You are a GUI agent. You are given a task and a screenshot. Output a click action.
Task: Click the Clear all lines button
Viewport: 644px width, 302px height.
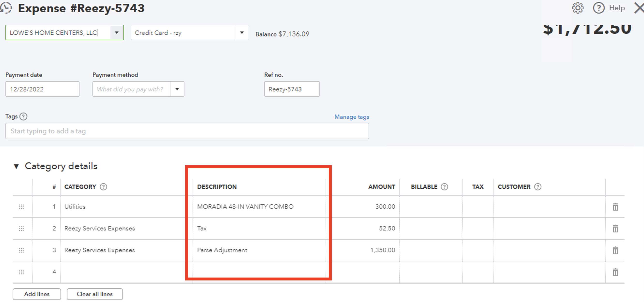(95, 294)
